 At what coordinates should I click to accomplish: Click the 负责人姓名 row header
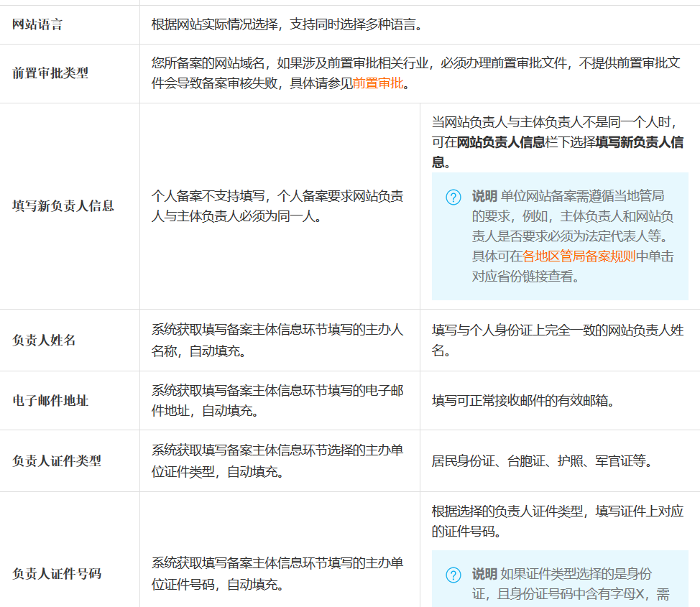point(44,340)
